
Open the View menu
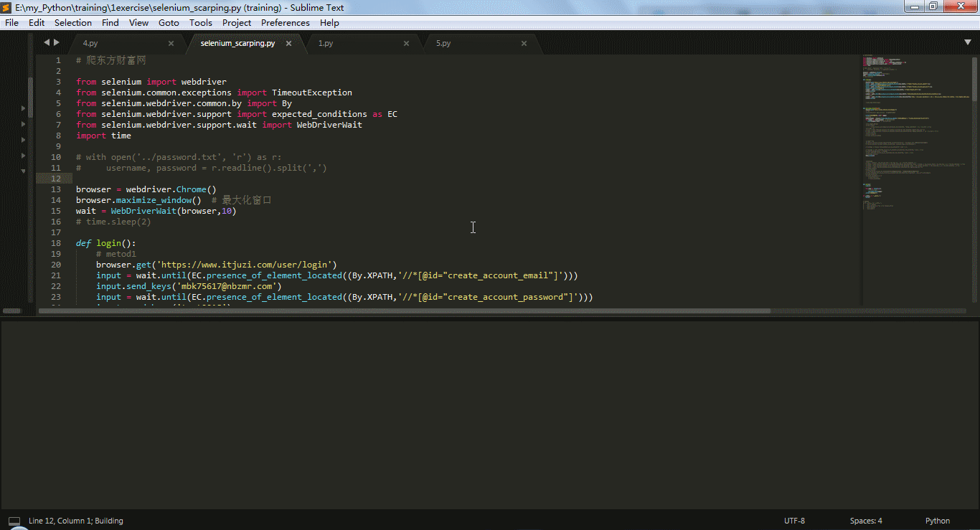click(x=138, y=23)
